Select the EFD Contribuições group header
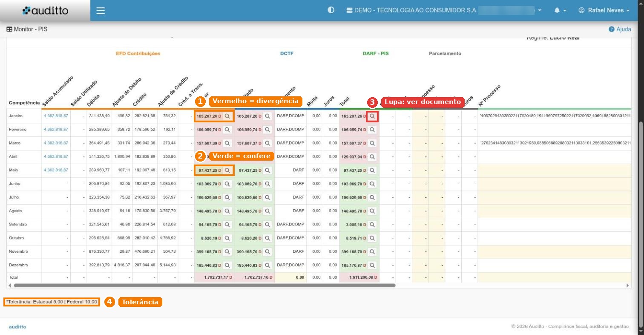644x335 pixels. [138, 54]
